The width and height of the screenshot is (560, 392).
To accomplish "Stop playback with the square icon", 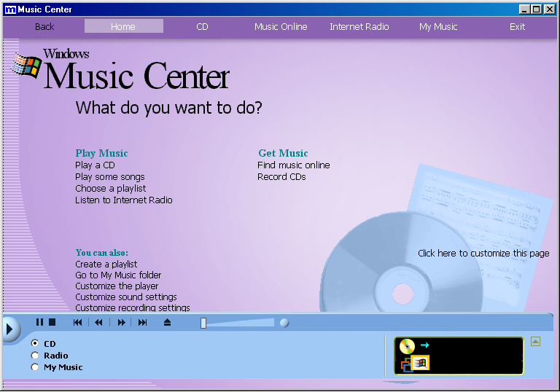I will 52,322.
